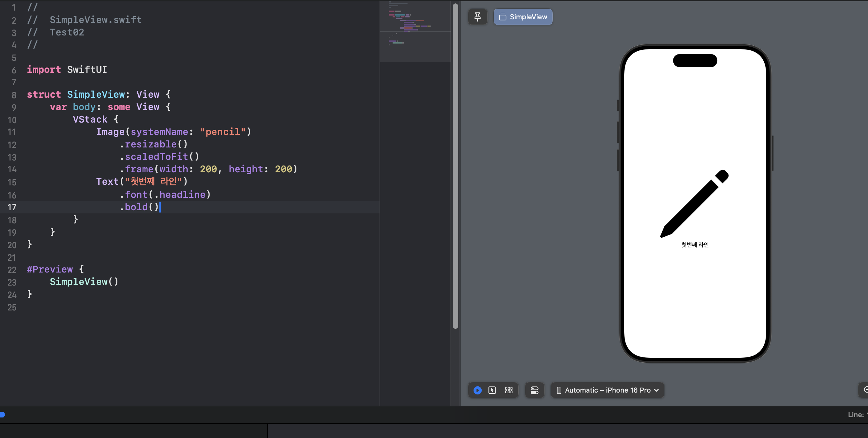Click the blue indicator at the bottom-left corner
This screenshot has width=868, height=438.
2,414
